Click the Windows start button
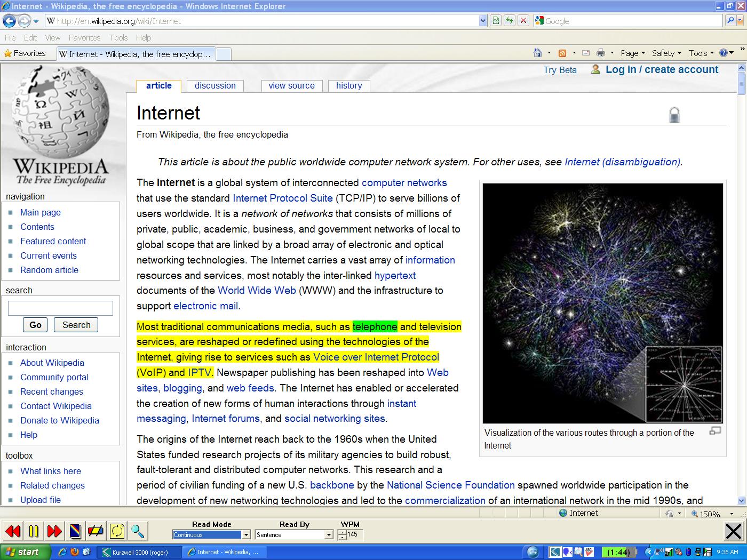747x560 pixels. 25,552
